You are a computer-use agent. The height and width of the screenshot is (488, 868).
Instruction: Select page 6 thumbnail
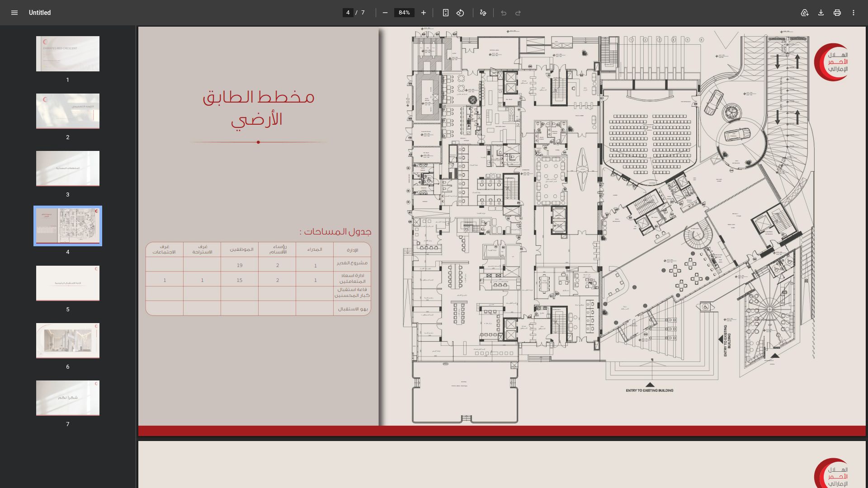(68, 341)
